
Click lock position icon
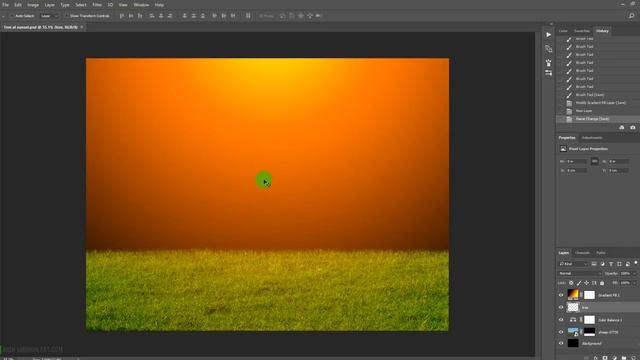pos(587,283)
